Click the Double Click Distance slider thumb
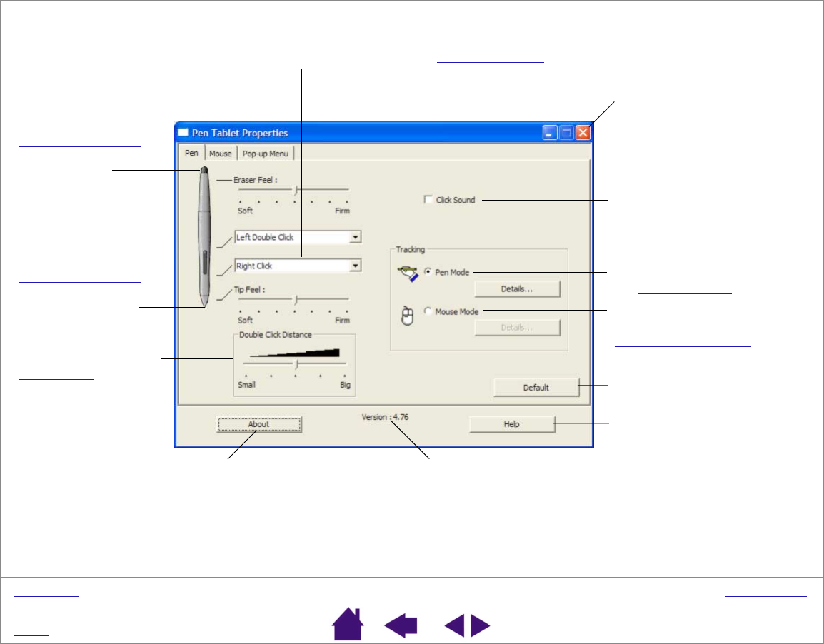 pos(296,364)
